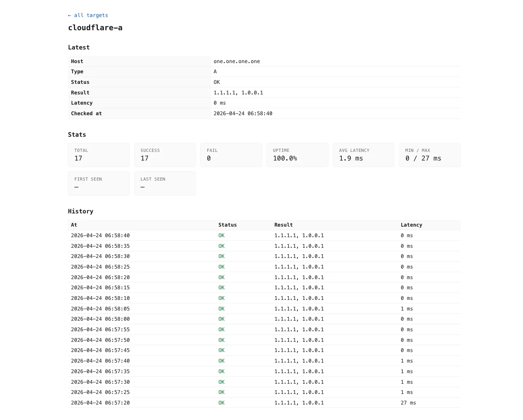523x420 pixels.
Task: Click the Type row showing A record
Action: point(215,71)
